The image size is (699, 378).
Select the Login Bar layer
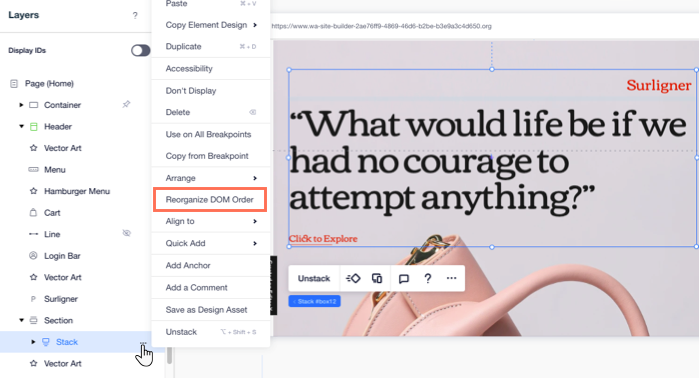(62, 256)
